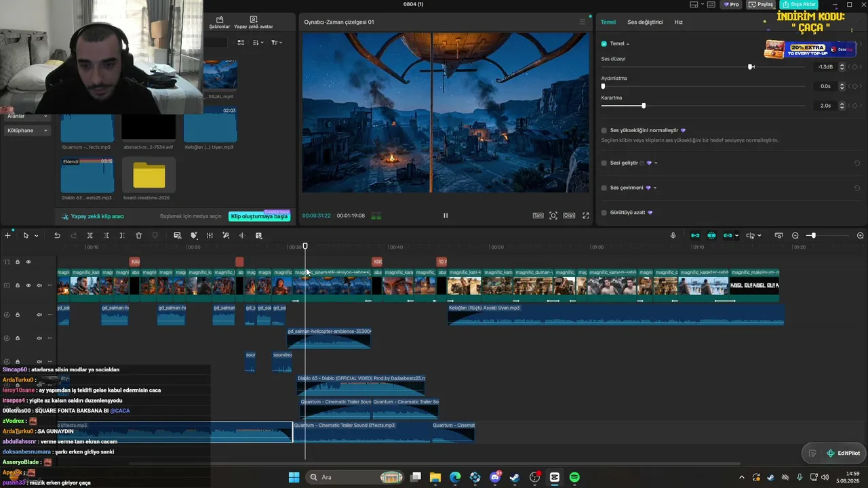This screenshot has height=488, width=868.
Task: Open Steam from the Windows taskbar
Action: 515,477
